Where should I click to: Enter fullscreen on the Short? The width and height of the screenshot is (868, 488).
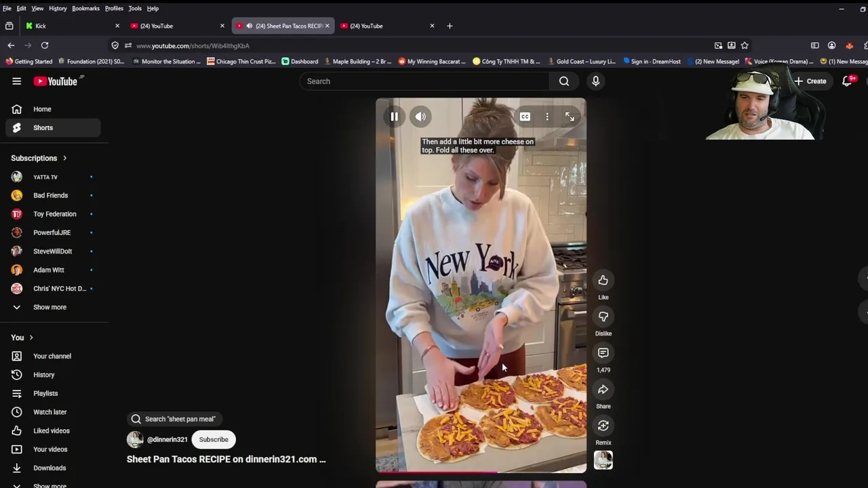tap(570, 117)
